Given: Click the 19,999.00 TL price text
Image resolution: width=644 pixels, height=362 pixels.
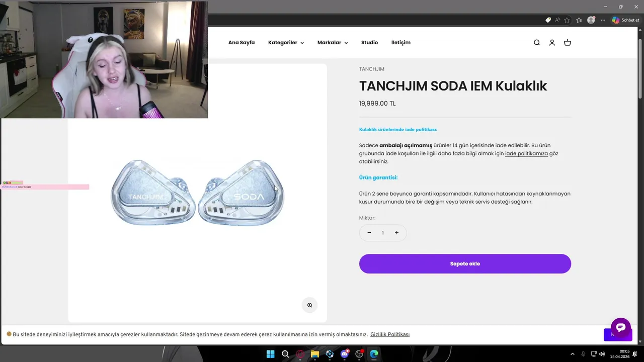Looking at the screenshot, I should (x=377, y=104).
